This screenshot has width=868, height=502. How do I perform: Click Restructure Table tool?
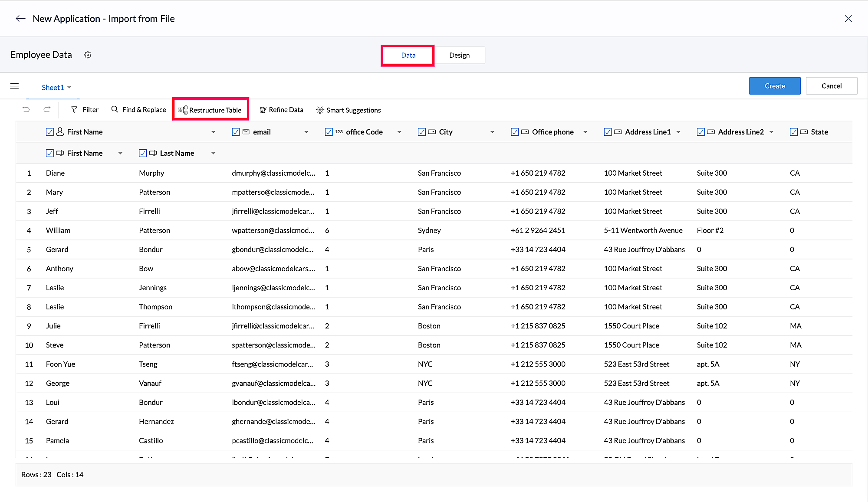210,110
